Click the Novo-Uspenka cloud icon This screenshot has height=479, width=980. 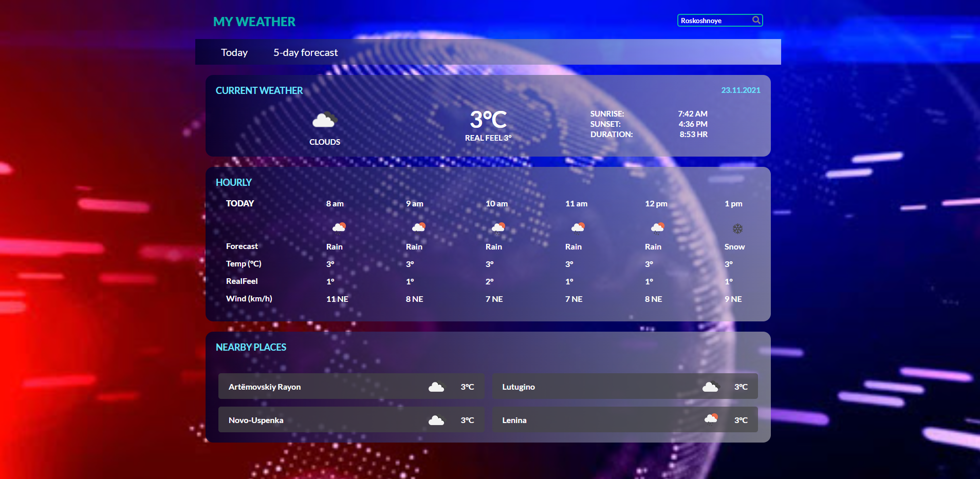tap(436, 420)
